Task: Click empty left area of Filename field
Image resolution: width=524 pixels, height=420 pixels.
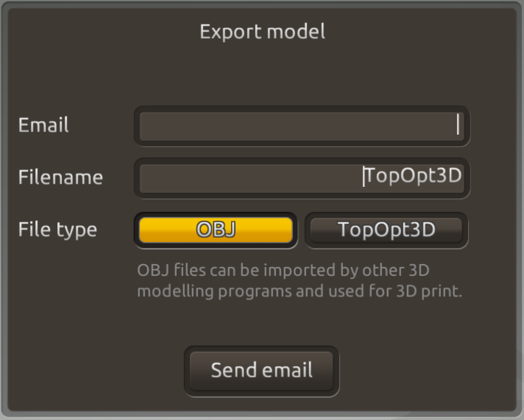Action: [221, 178]
